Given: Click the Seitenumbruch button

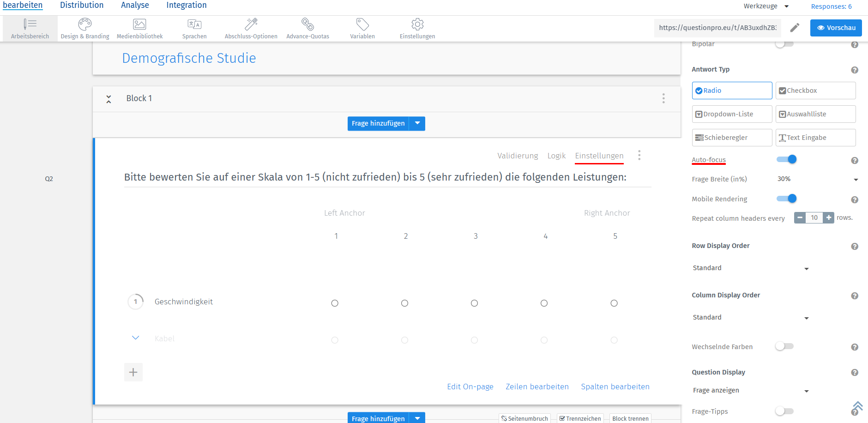Looking at the screenshot, I should click(524, 418).
